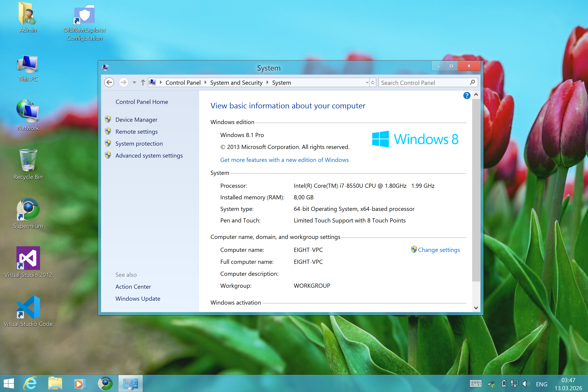The height and width of the screenshot is (392, 588).
Task: Click the System breadcrumb item
Action: [281, 83]
